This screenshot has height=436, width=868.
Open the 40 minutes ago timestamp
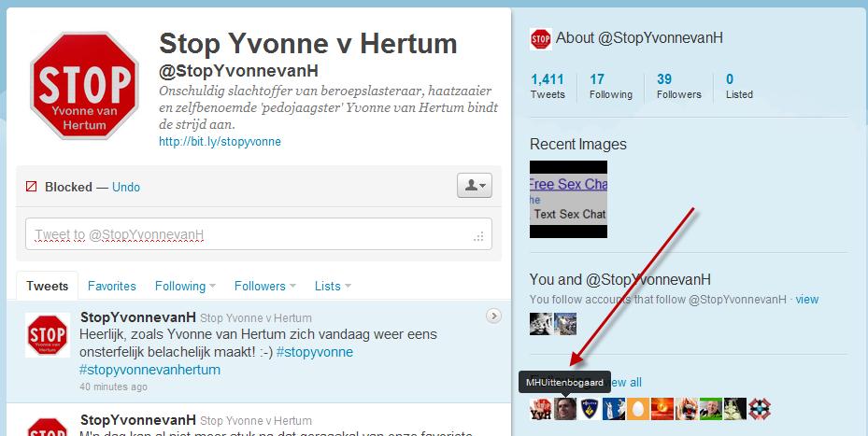[x=113, y=387]
